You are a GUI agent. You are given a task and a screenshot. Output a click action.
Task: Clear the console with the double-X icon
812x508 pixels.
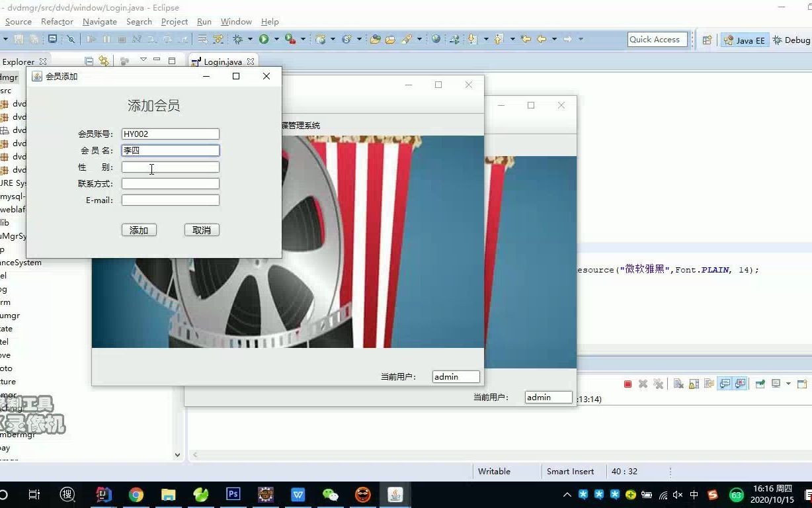[659, 384]
